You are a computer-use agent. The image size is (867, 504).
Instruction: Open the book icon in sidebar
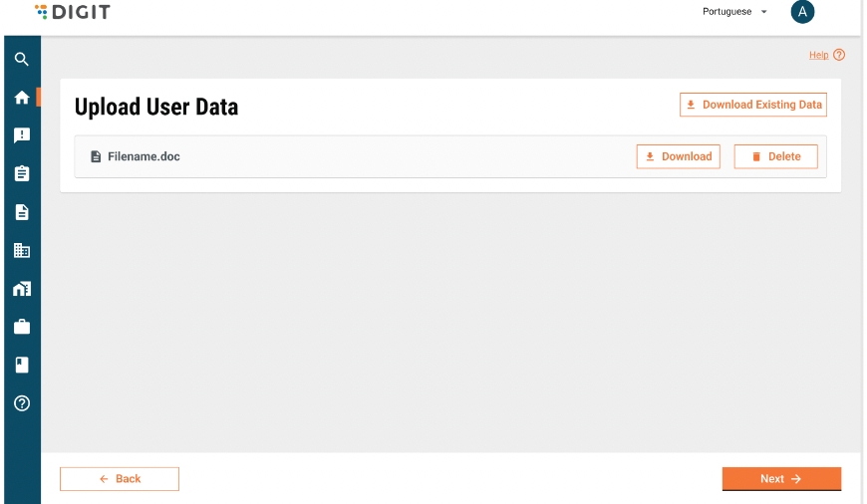[22, 365]
